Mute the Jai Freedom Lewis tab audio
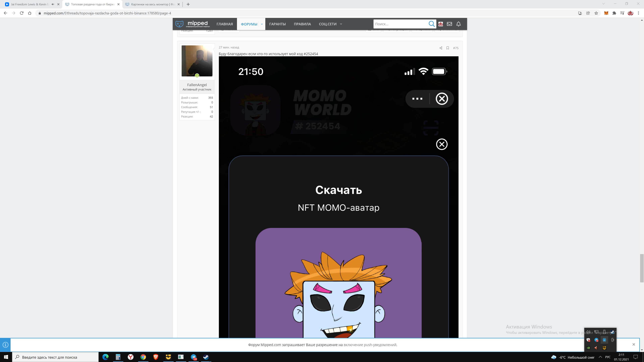The image size is (644, 362). pos(53,4)
